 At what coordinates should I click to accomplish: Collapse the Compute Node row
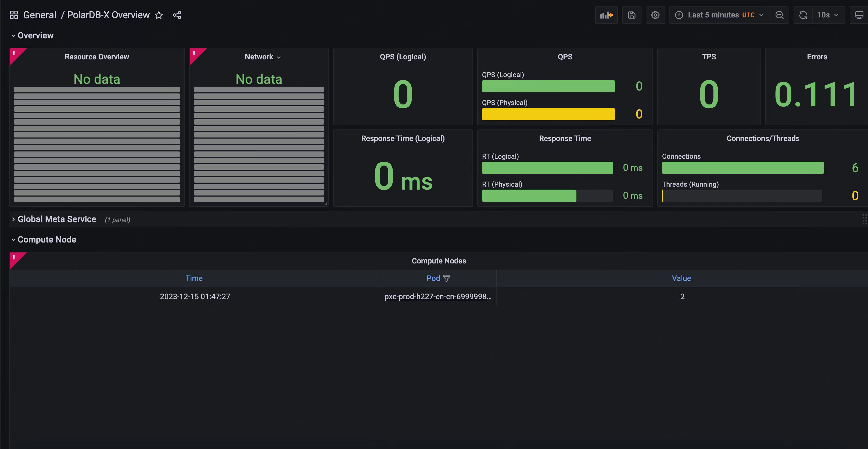click(44, 240)
